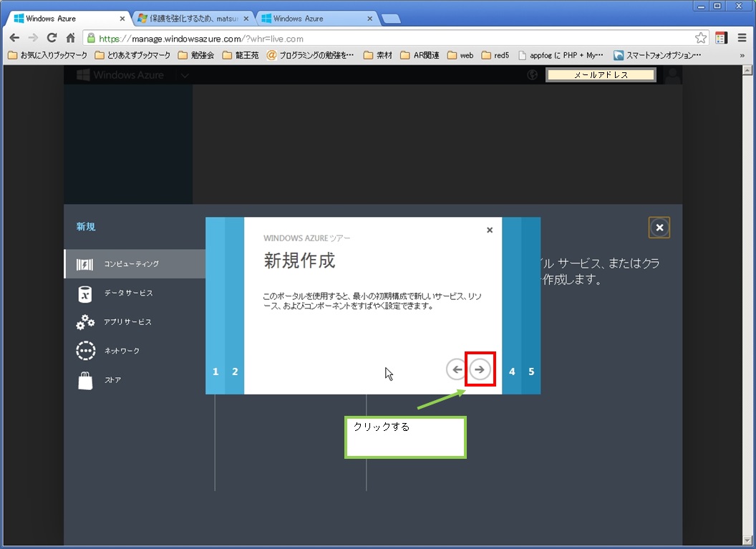The height and width of the screenshot is (549, 756).
Task: Switch to the third Windows Azure tab
Action: tap(317, 19)
